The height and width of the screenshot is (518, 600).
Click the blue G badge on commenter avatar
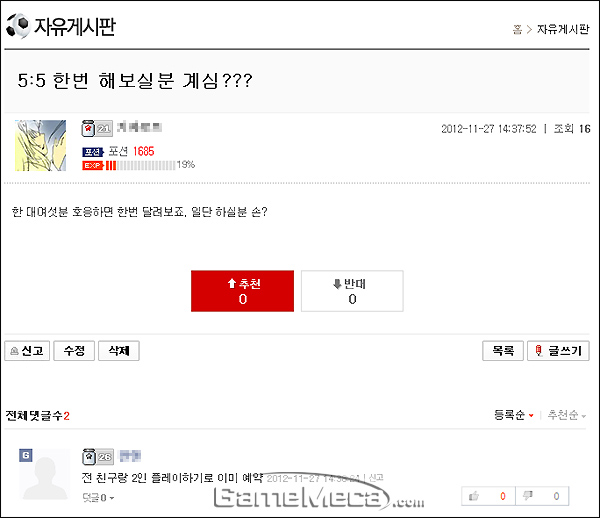(26, 455)
